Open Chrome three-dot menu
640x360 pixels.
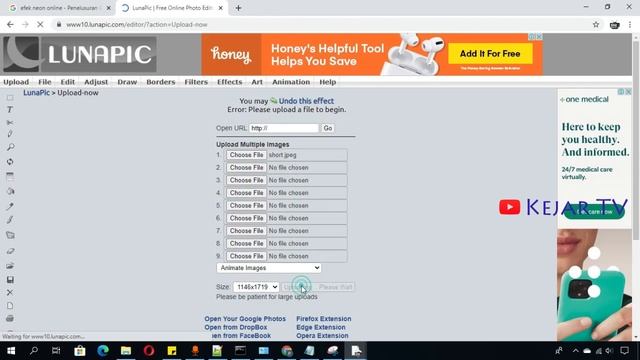tap(630, 24)
